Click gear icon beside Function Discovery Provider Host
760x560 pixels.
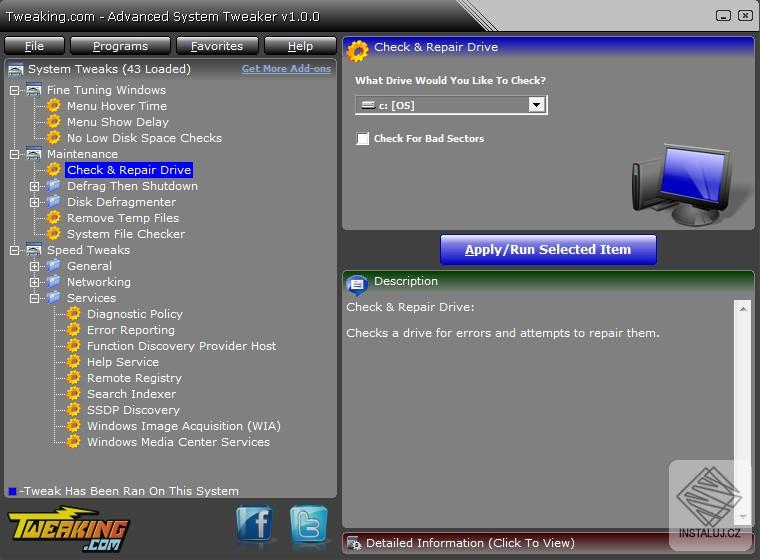(73, 346)
